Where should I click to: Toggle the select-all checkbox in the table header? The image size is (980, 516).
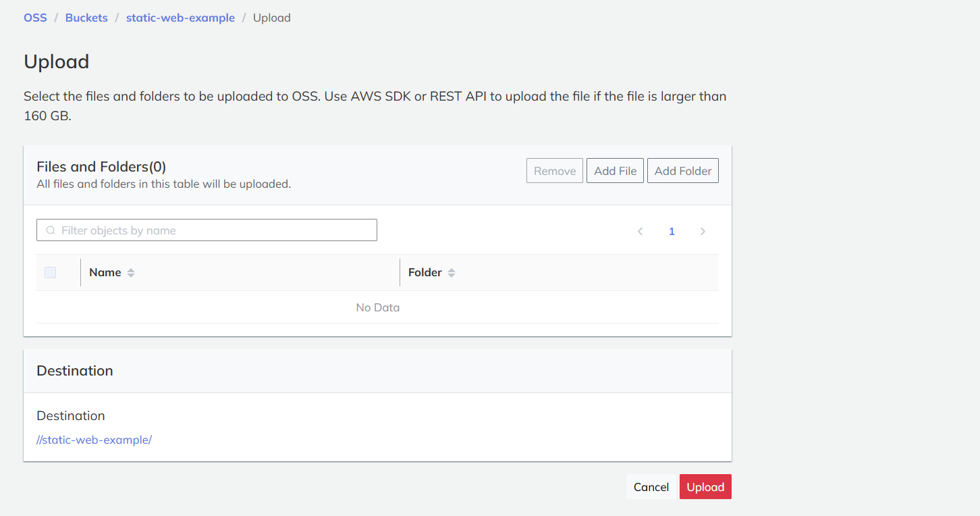click(x=50, y=272)
